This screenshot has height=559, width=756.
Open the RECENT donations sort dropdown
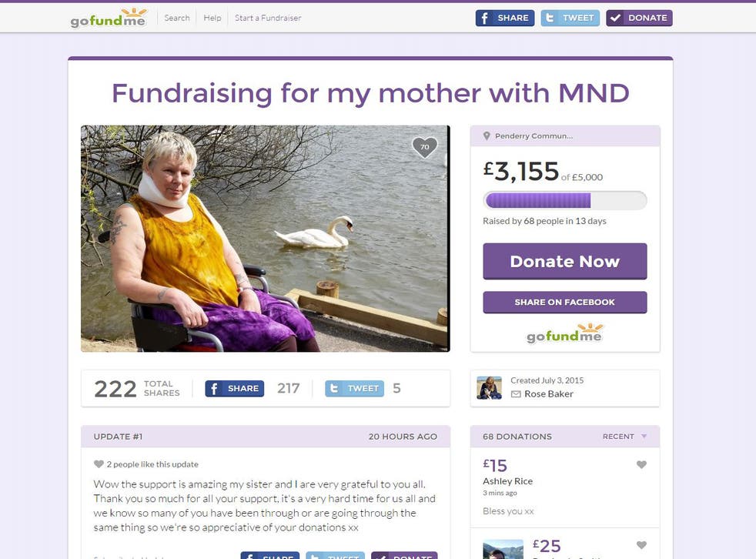(x=624, y=437)
